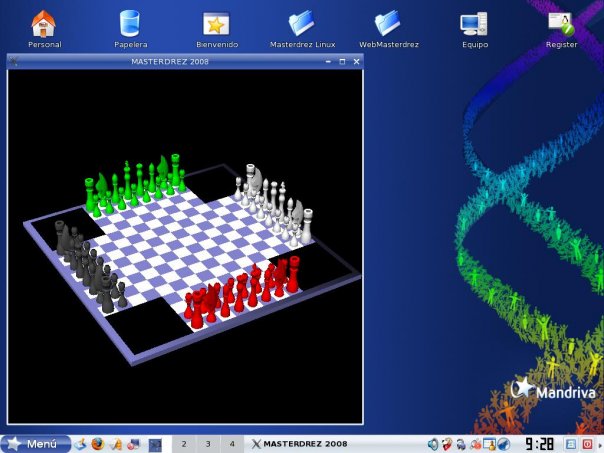
Task: Open the window menu icon of MASTERDREZ
Action: tap(13, 61)
